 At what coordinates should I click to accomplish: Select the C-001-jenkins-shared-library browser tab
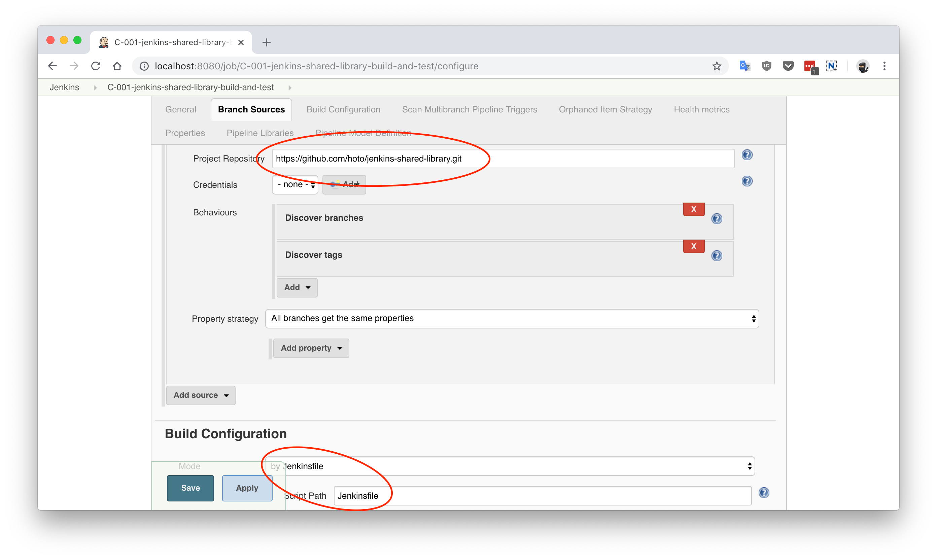click(171, 42)
